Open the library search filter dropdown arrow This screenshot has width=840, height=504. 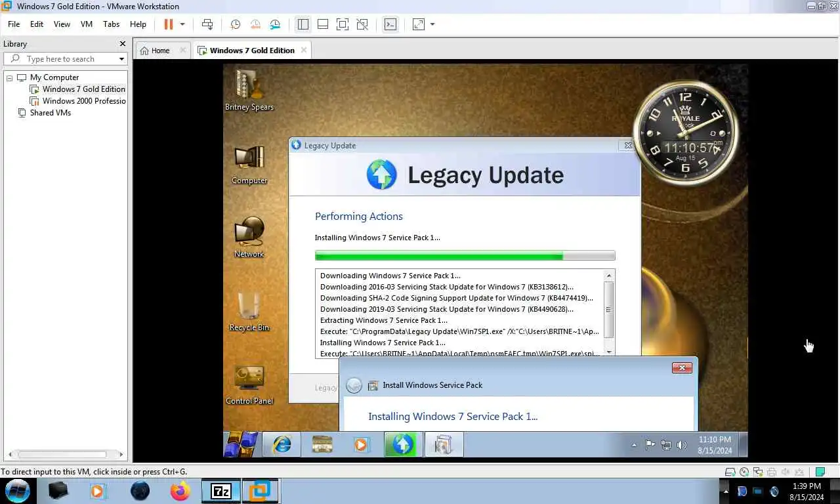pyautogui.click(x=121, y=59)
